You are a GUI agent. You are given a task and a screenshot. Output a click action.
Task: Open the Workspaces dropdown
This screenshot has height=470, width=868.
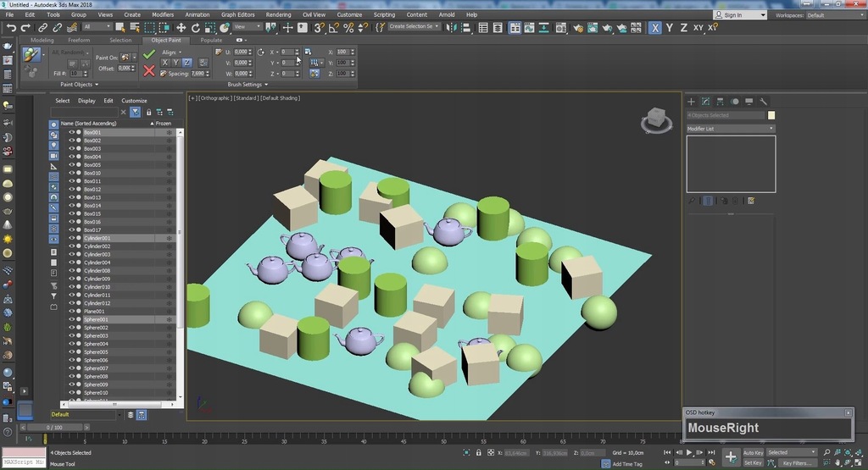pos(834,15)
